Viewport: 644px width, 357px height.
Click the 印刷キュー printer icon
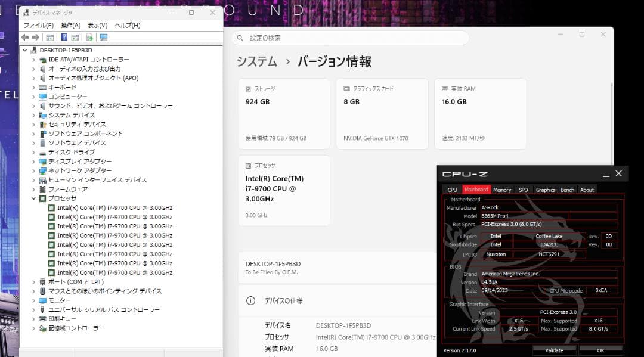pos(42,319)
